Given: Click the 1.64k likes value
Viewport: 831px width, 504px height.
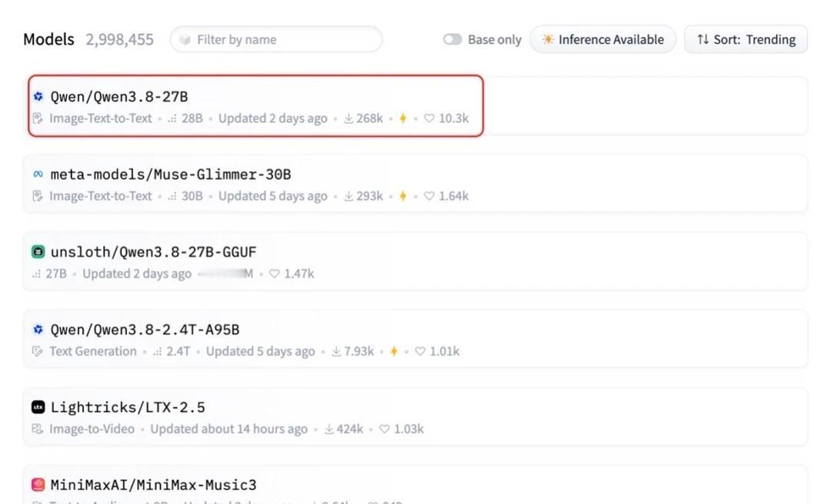Looking at the screenshot, I should tap(454, 196).
